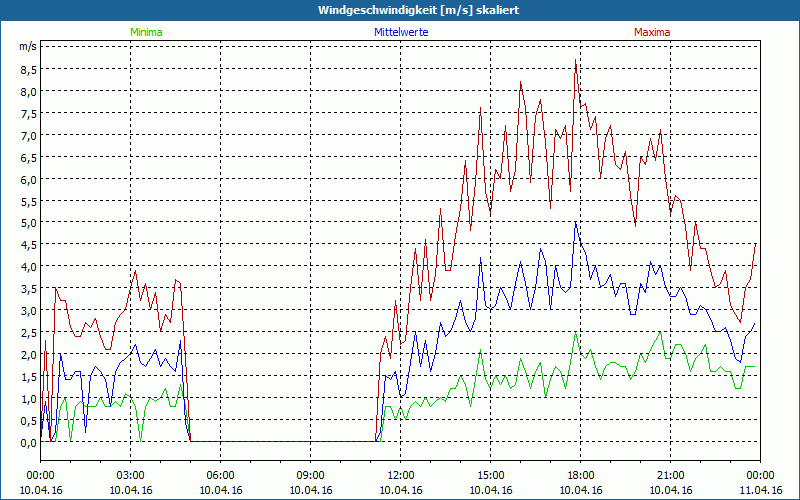Image resolution: width=800 pixels, height=500 pixels.
Task: Click the 09:00 time axis label
Action: pos(311,476)
